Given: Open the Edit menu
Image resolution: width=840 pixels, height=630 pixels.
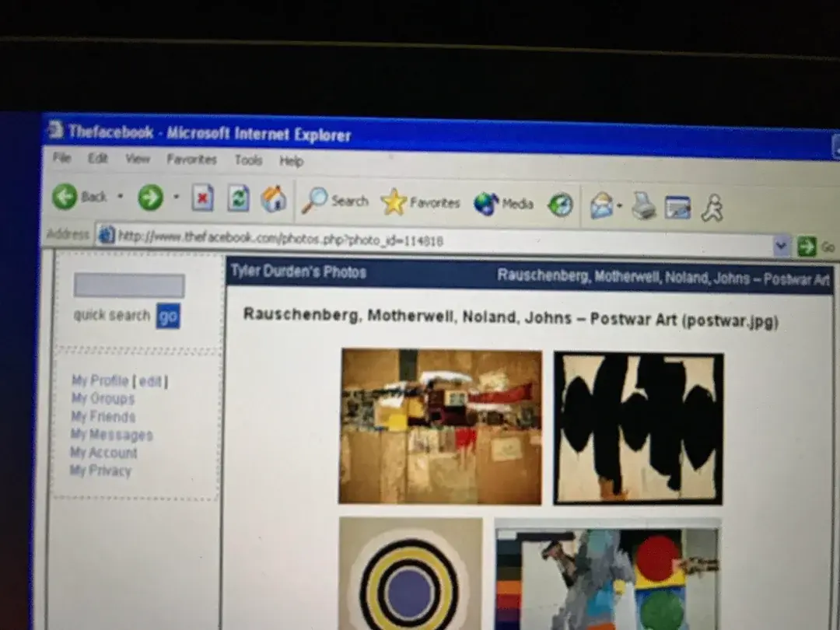Looking at the screenshot, I should pyautogui.click(x=98, y=158).
